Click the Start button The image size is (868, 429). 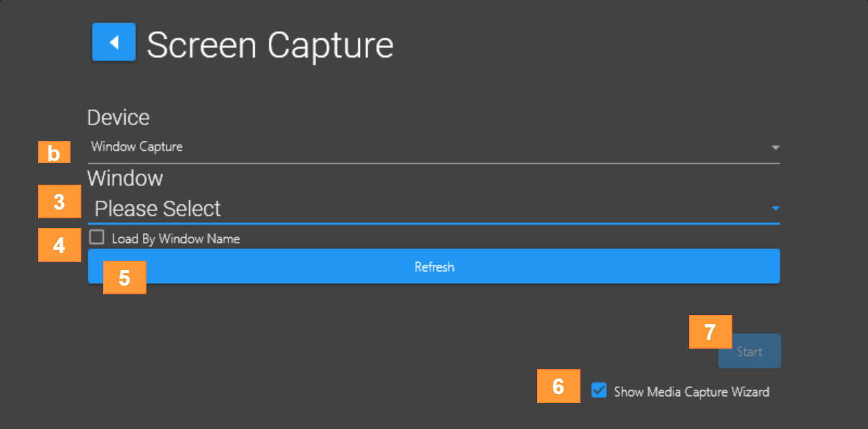tap(749, 351)
